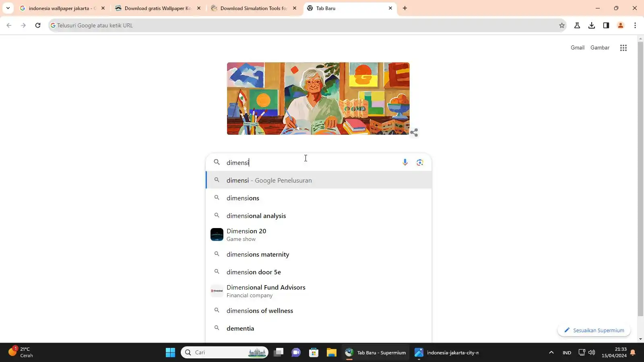The image size is (644, 362).
Task: Share the Google Doodle
Action: point(414,132)
